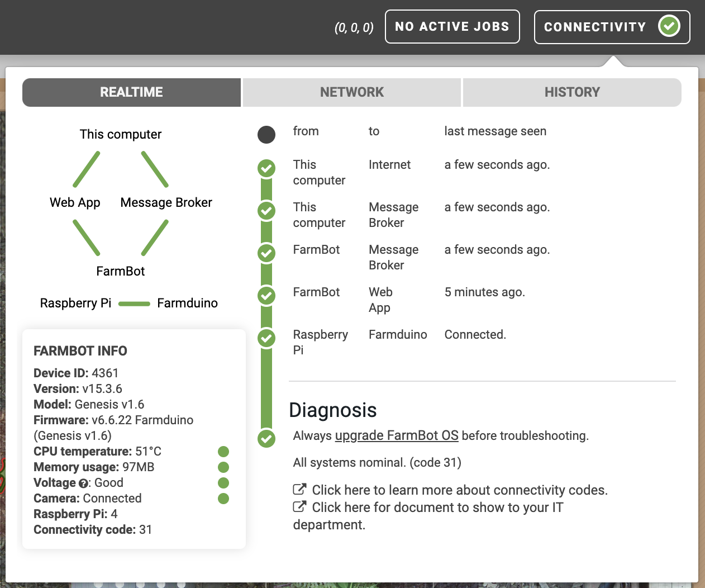
Task: Click the external link icon beside connectivity codes
Action: 299,490
